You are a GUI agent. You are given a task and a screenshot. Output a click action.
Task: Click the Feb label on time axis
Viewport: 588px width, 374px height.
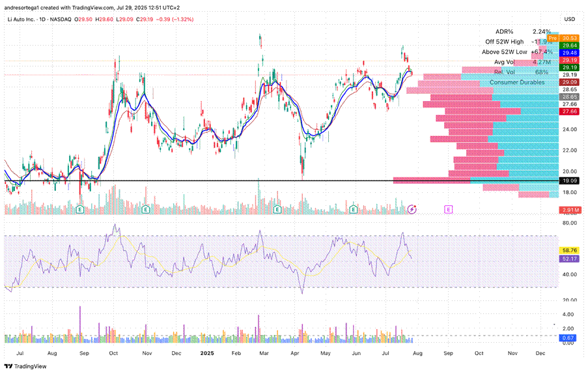pos(236,353)
